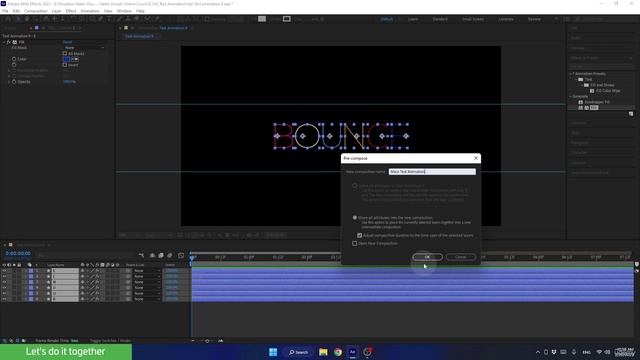Enable the All Masks checkbox
The width and height of the screenshot is (640, 360).
64,53
